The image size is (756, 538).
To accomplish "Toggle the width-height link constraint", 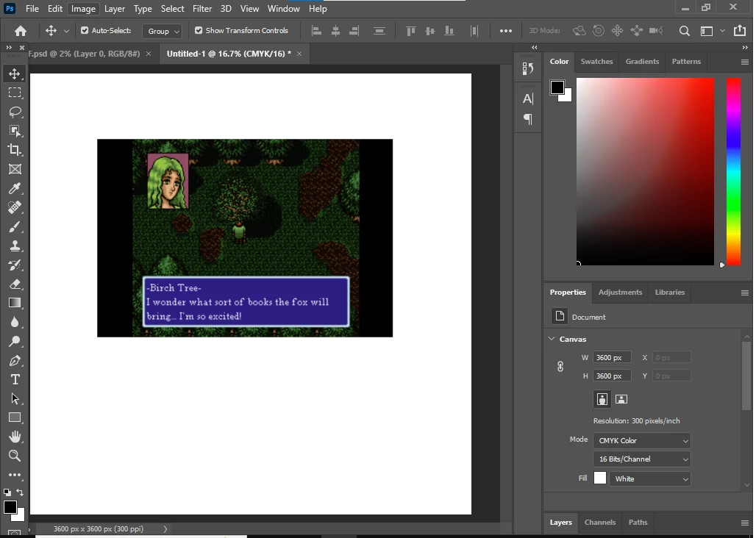I will point(560,367).
